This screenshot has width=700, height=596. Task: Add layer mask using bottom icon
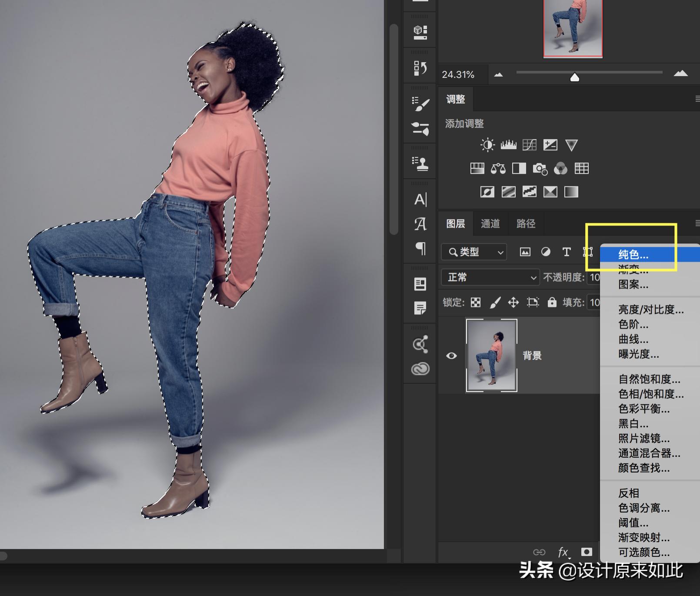587,552
